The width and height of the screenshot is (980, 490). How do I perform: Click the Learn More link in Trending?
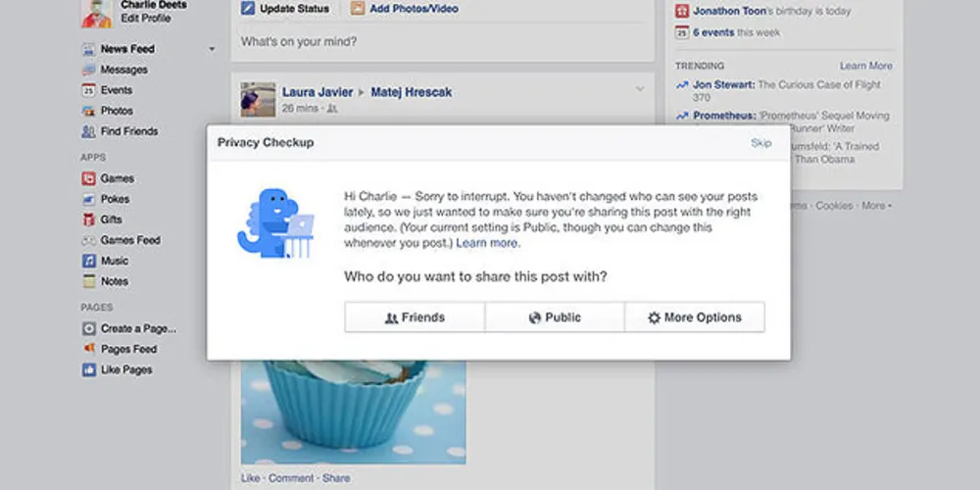click(x=865, y=66)
